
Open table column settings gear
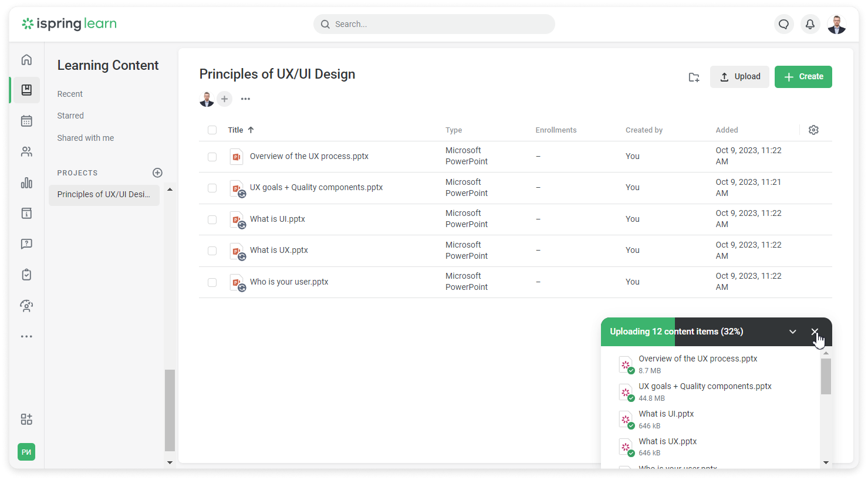click(x=813, y=130)
